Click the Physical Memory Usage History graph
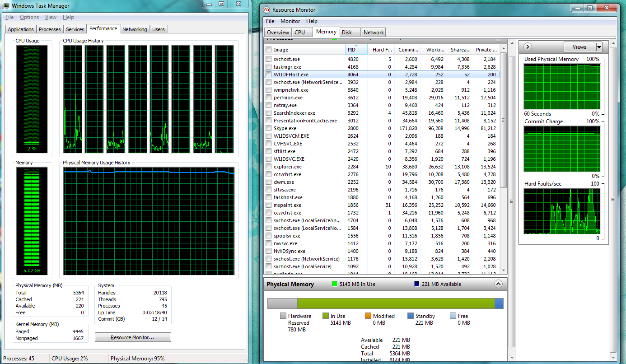Image resolution: width=626 pixels, height=364 pixels. pyautogui.click(x=149, y=220)
